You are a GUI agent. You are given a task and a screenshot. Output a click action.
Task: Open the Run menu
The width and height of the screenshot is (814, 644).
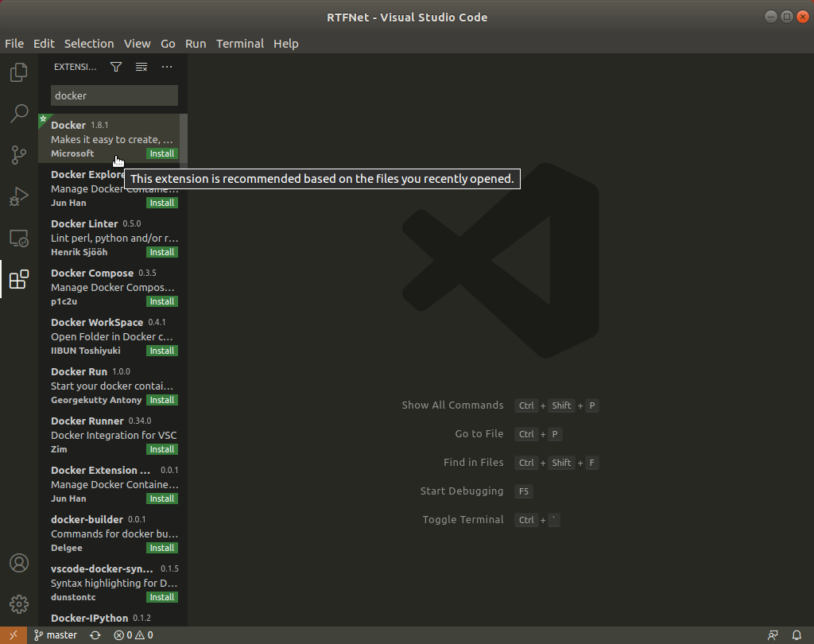pos(196,44)
